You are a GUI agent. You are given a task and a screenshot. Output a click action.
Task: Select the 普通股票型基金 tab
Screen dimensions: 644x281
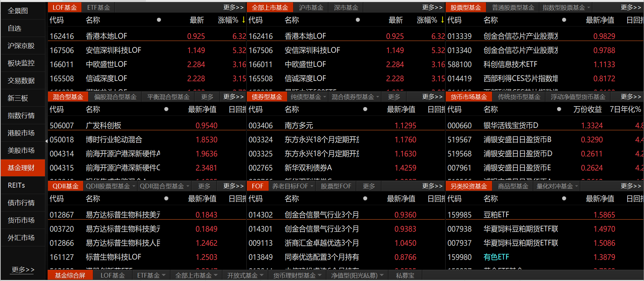513,7
